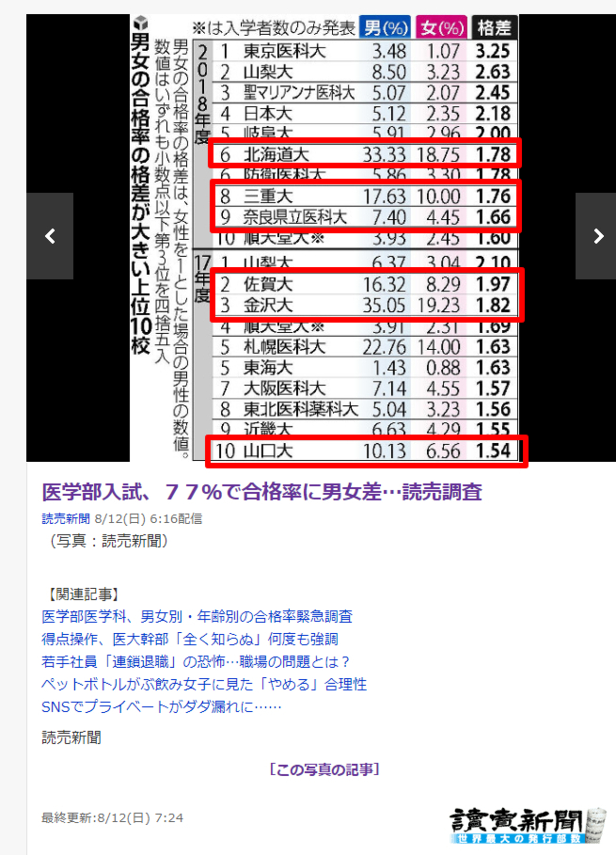
Task: Click the 読売新聞 text below related articles
Action: 72,737
